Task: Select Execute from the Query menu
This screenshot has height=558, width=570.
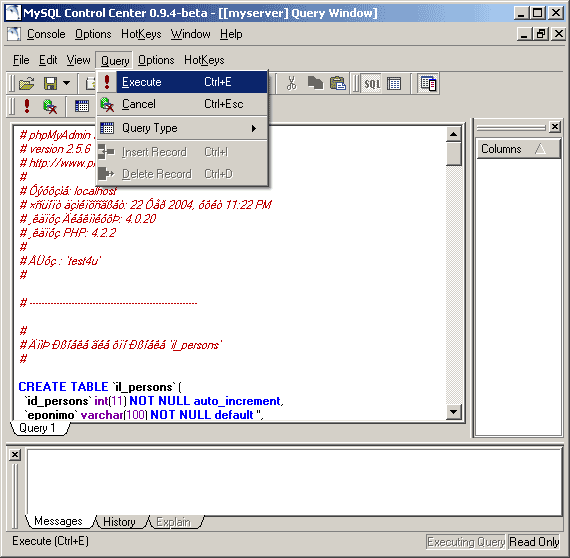Action: pos(183,82)
